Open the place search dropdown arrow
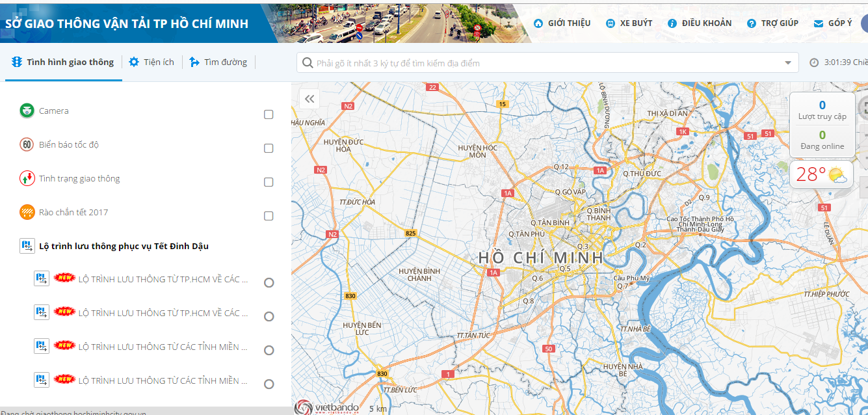 pyautogui.click(x=788, y=63)
